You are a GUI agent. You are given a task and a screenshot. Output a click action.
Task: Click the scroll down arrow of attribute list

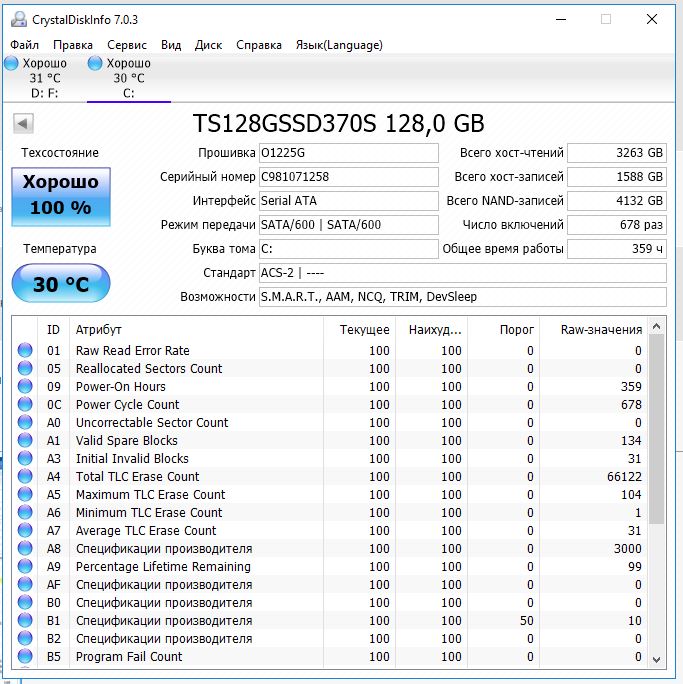656,660
